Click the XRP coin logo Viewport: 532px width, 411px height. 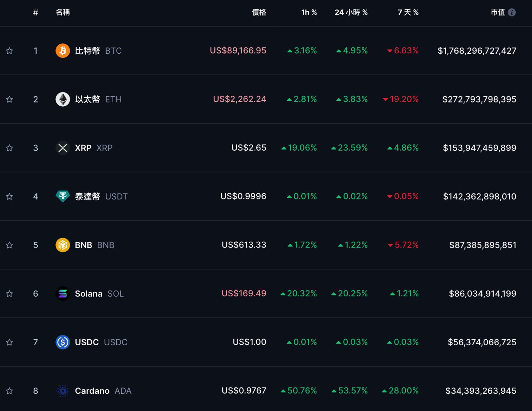[63, 148]
